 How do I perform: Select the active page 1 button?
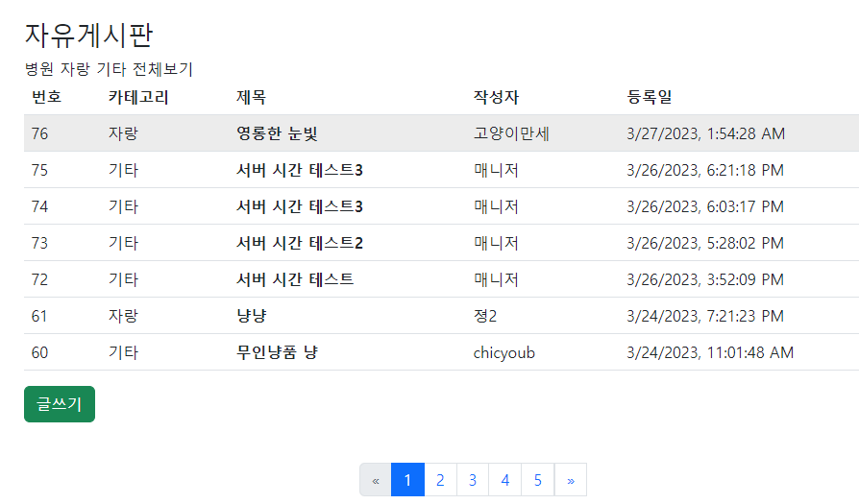pos(407,480)
